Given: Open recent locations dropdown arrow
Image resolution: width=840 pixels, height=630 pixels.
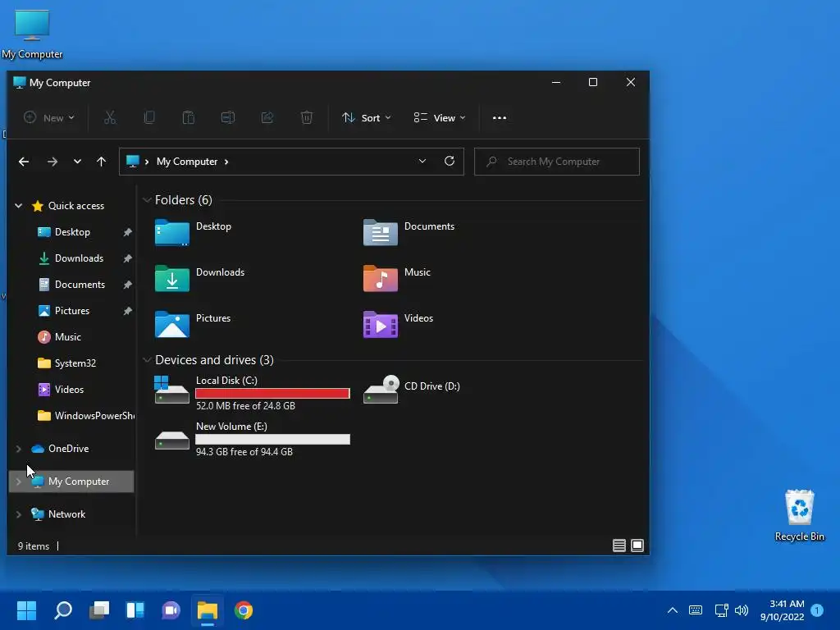Looking at the screenshot, I should pos(77,162).
